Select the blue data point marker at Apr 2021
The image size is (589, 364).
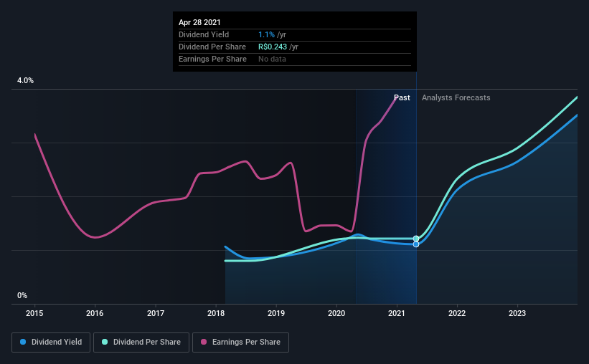pyautogui.click(x=416, y=244)
